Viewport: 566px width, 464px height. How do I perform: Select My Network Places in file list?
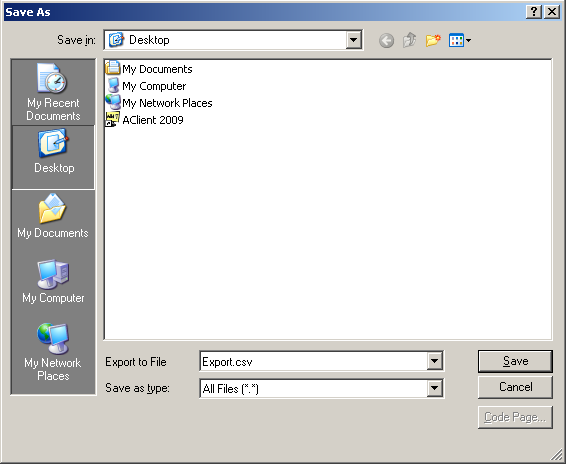coord(159,103)
